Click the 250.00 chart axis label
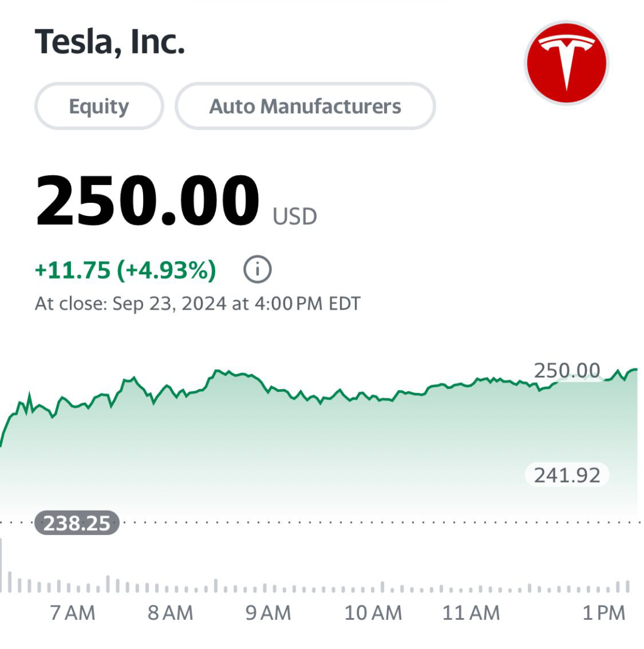The image size is (644, 649). pyautogui.click(x=566, y=370)
